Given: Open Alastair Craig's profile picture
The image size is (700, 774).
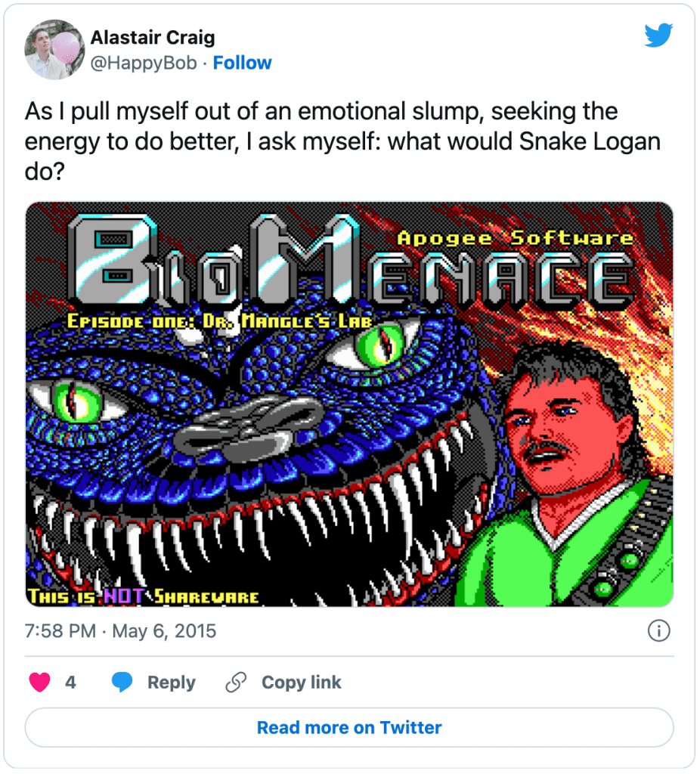Looking at the screenshot, I should pyautogui.click(x=54, y=50).
